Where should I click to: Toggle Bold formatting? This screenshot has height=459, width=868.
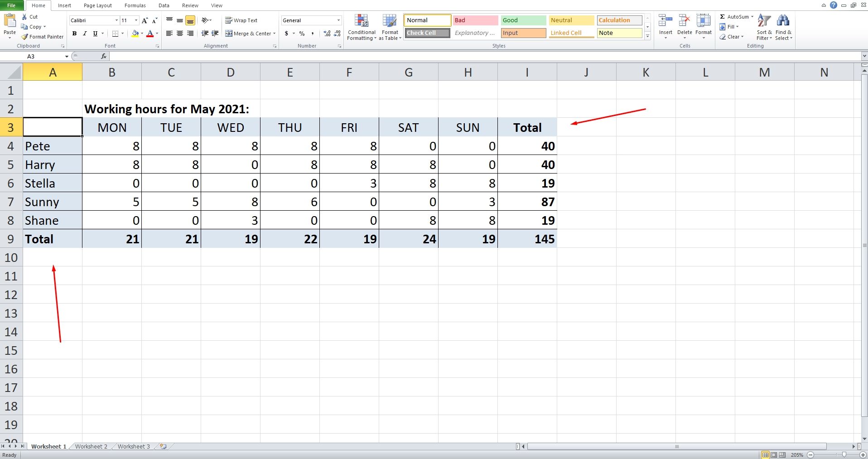74,34
